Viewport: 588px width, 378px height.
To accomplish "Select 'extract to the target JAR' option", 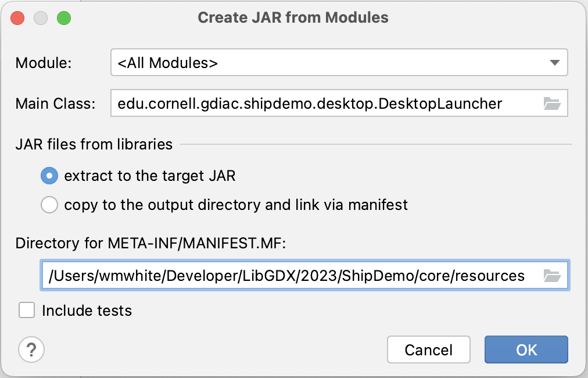I will point(49,176).
